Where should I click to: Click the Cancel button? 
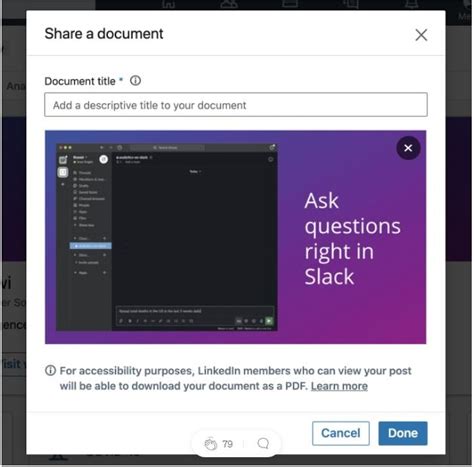pyautogui.click(x=341, y=433)
